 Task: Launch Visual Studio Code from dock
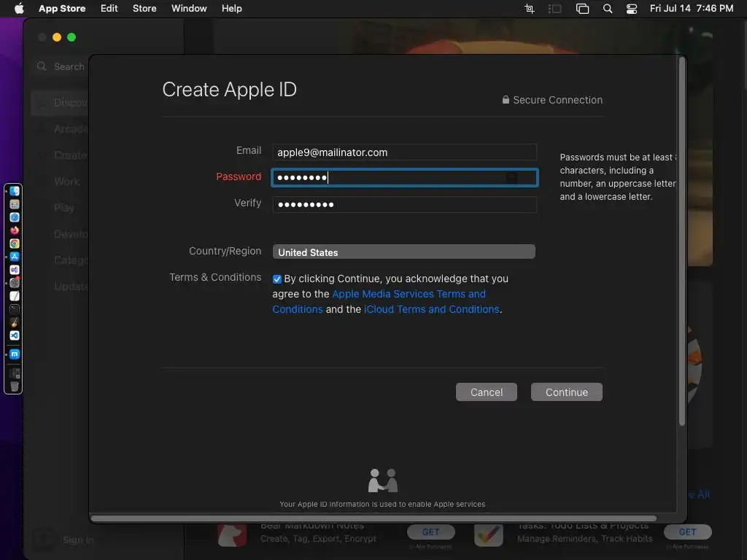(x=15, y=335)
